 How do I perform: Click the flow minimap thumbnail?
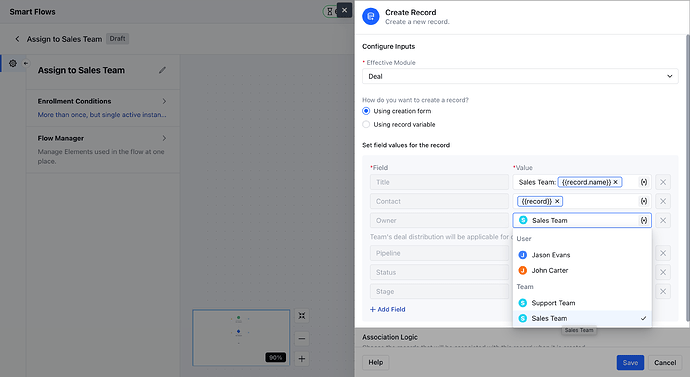[x=241, y=338]
